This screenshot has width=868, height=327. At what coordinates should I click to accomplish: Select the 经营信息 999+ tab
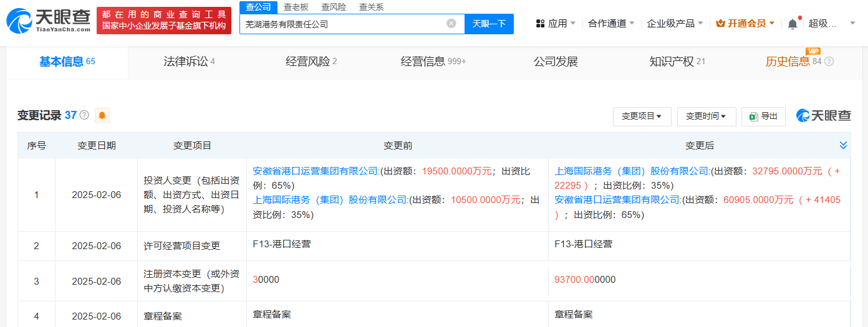pos(433,62)
